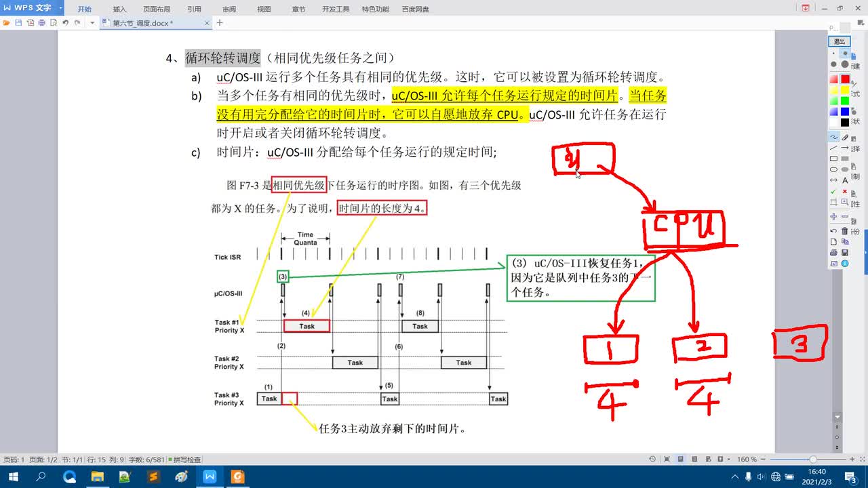Save the document with the save icon
This screenshot has height=488, width=868.
[x=18, y=22]
